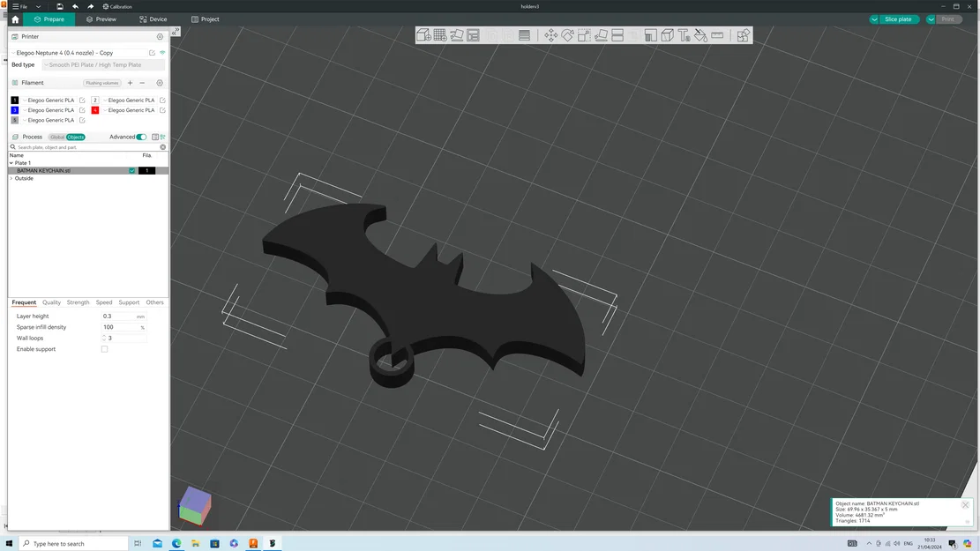Image resolution: width=980 pixels, height=551 pixels.
Task: Open the Text tool
Action: 684,35
